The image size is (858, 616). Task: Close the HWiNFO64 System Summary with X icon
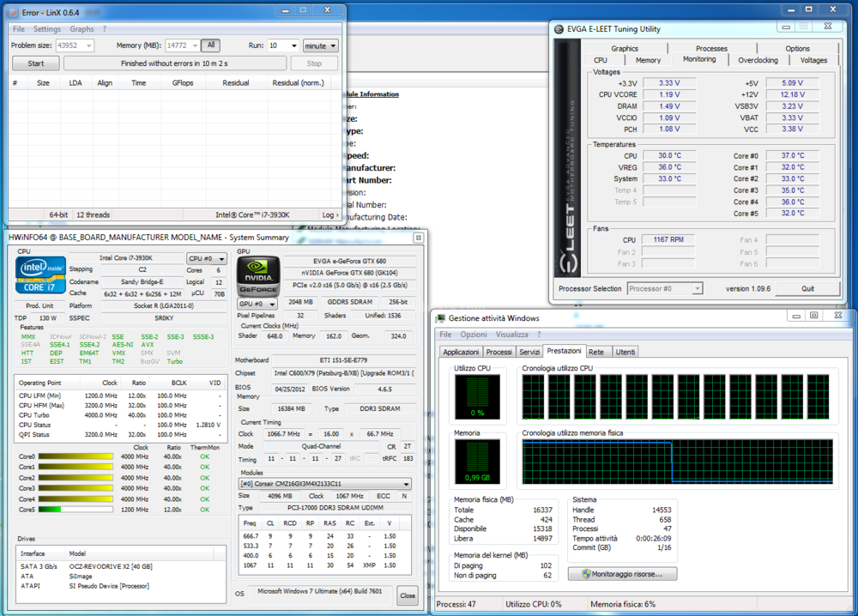(418, 238)
